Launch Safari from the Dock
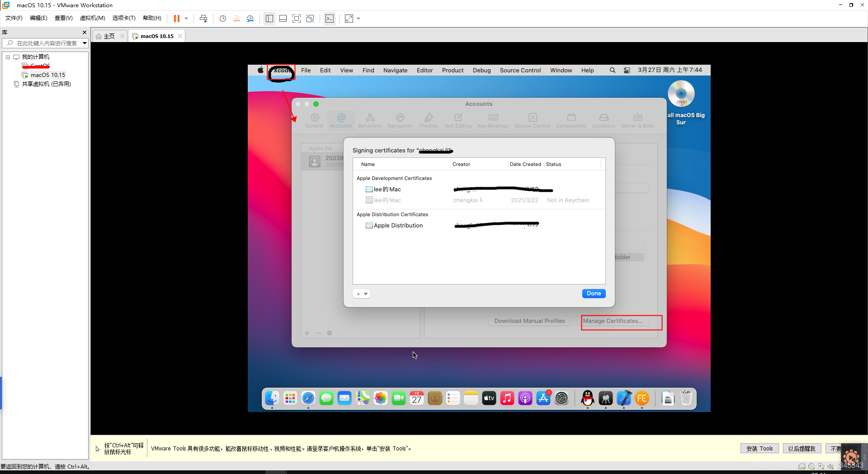 click(308, 398)
